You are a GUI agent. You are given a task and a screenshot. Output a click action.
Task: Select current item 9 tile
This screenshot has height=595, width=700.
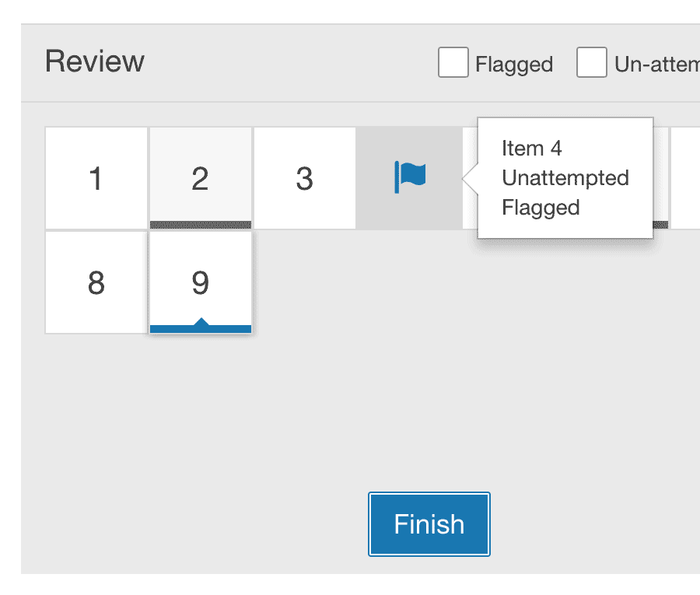(x=201, y=282)
